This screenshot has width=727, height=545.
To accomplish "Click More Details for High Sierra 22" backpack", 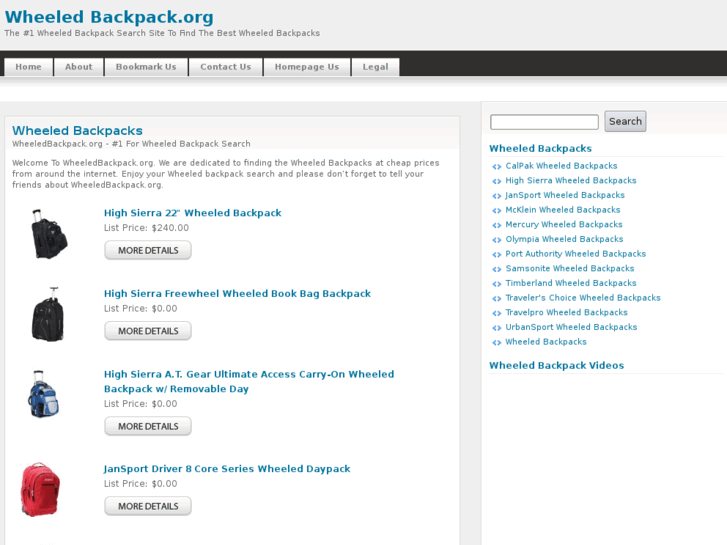I will coord(148,250).
